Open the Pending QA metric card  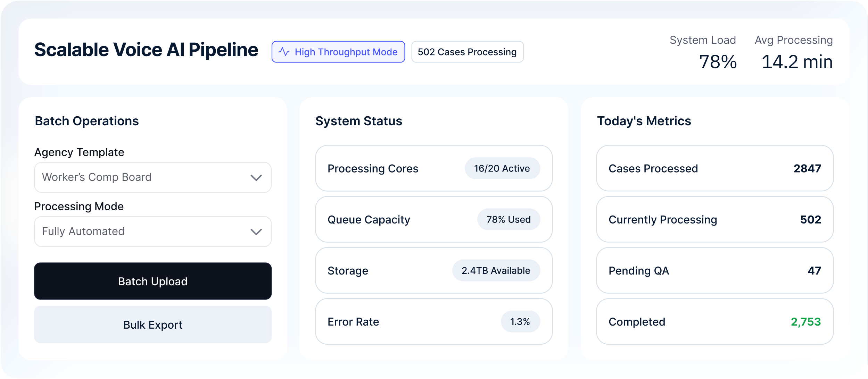[x=714, y=271]
